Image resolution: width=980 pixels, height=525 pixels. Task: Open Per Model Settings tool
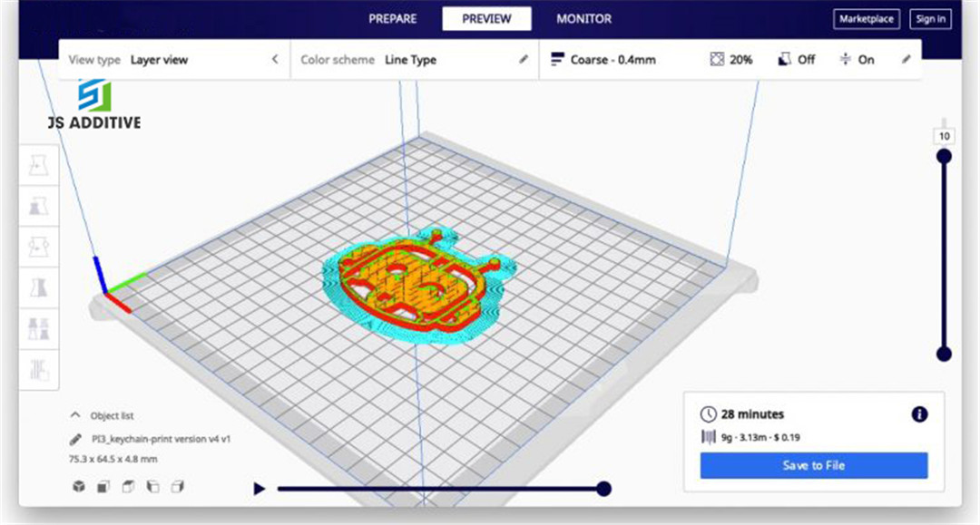[x=38, y=328]
